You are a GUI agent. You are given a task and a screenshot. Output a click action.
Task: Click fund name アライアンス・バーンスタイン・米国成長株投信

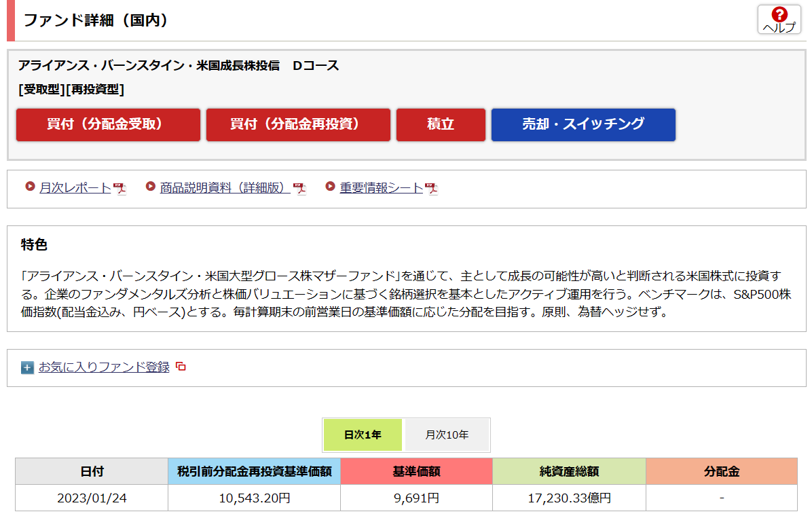(x=179, y=66)
